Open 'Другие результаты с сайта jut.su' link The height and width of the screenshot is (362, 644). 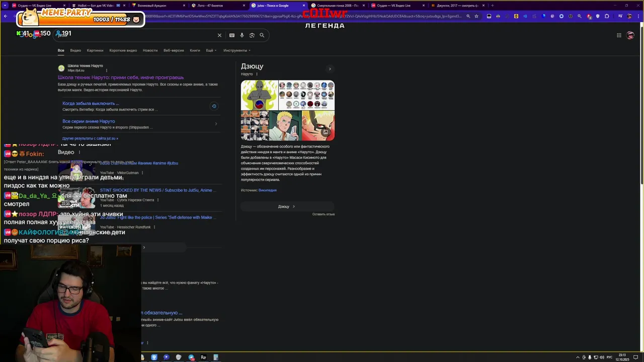tap(90, 138)
